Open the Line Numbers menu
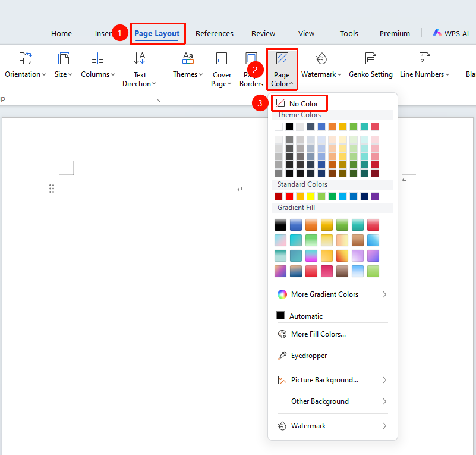Viewport: 476px width, 455px height. [x=424, y=65]
